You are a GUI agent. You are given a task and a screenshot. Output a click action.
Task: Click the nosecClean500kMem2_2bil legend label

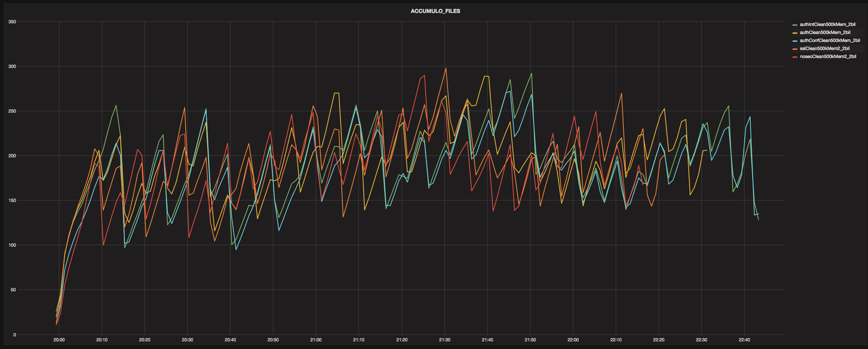(x=828, y=57)
